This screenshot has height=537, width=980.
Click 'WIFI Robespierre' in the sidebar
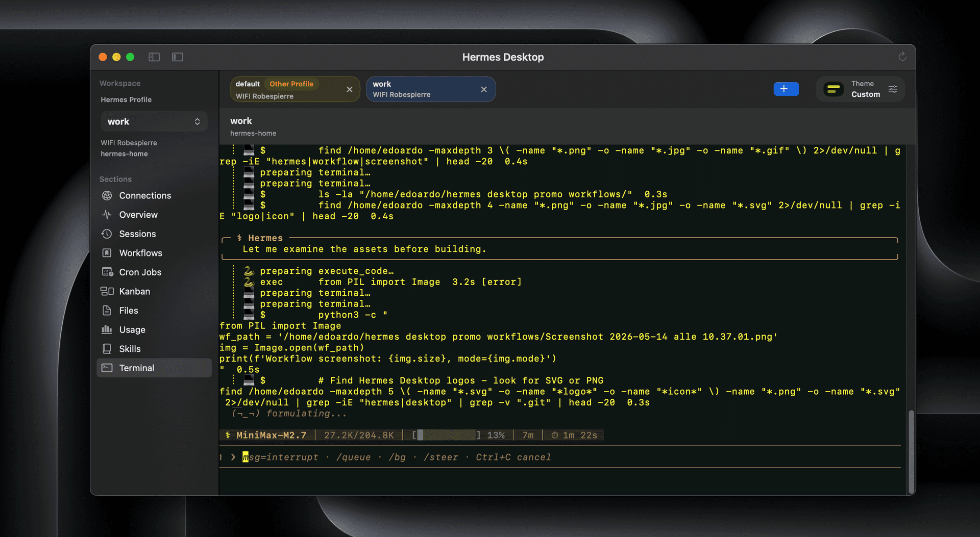coord(129,143)
